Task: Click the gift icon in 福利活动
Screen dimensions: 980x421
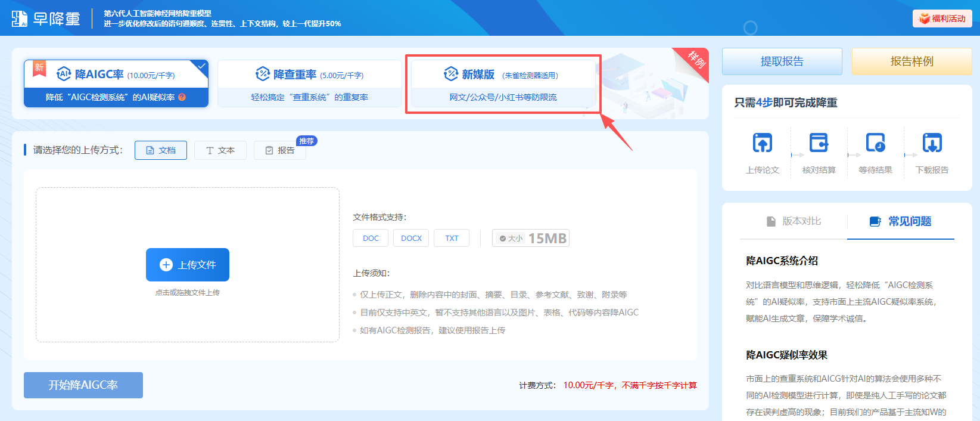Action: [924, 18]
